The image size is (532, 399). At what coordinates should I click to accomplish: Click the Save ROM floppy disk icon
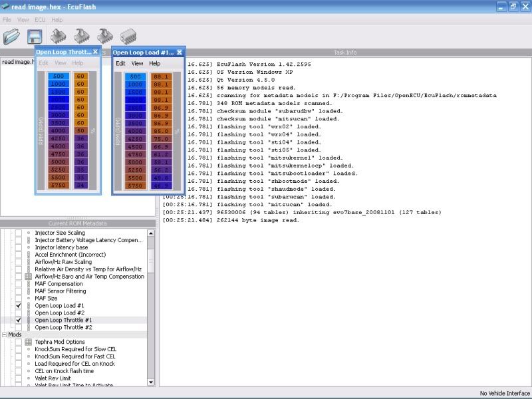coord(35,37)
